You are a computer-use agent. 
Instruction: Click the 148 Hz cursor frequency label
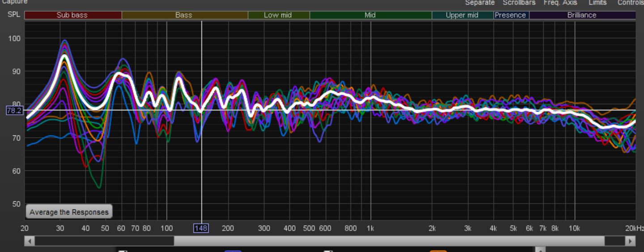(x=201, y=228)
